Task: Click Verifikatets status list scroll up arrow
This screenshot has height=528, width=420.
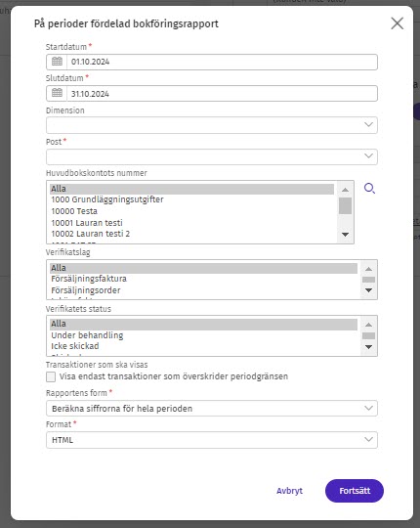Action: (368, 325)
